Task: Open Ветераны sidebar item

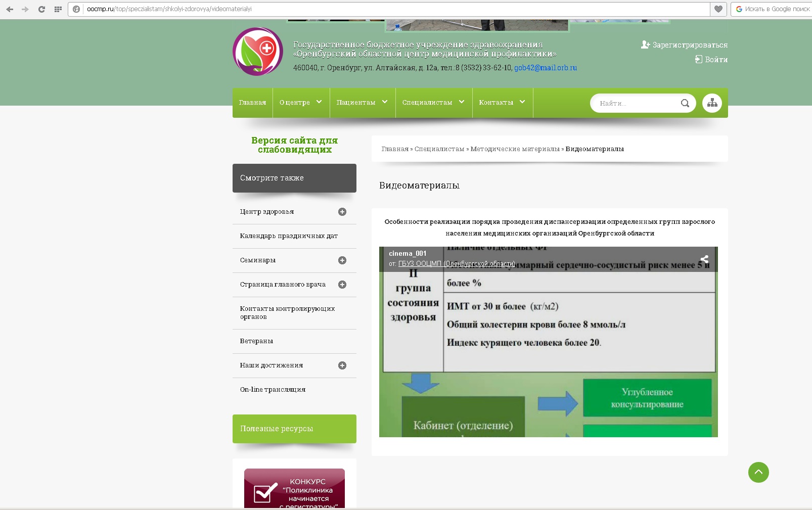Action: pos(256,341)
